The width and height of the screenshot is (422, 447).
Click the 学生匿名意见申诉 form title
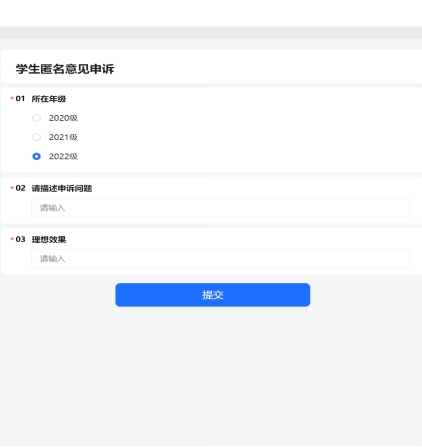[x=65, y=69]
